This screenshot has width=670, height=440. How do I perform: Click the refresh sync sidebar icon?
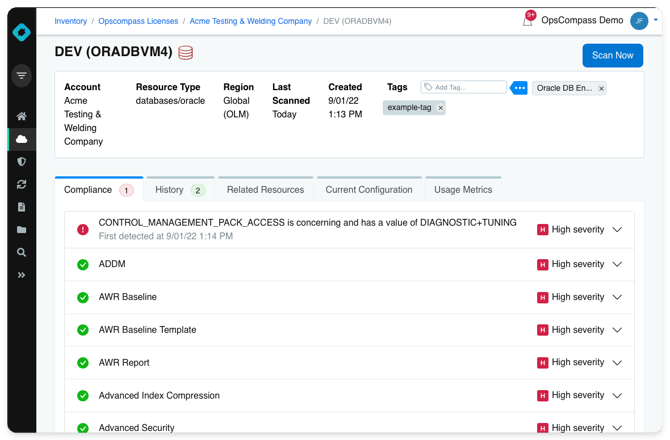click(x=21, y=184)
